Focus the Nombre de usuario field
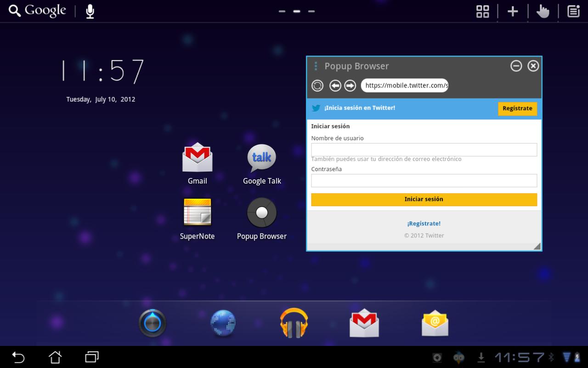The width and height of the screenshot is (588, 368). (x=424, y=149)
